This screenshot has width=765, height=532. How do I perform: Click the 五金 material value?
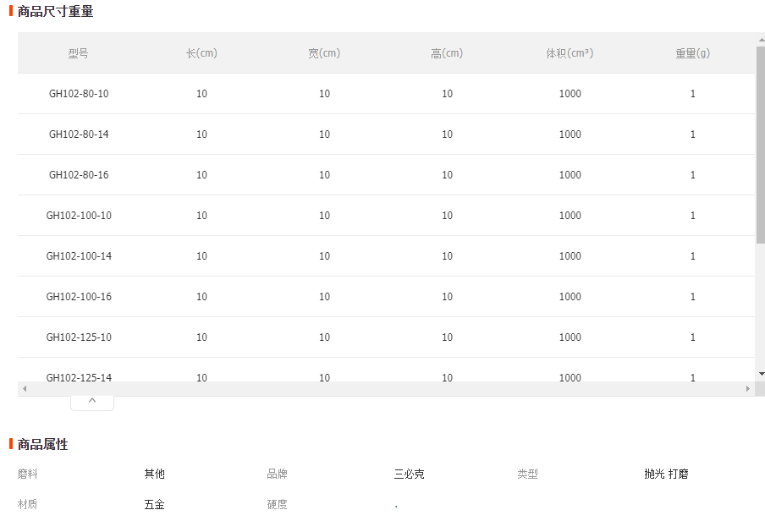154,504
